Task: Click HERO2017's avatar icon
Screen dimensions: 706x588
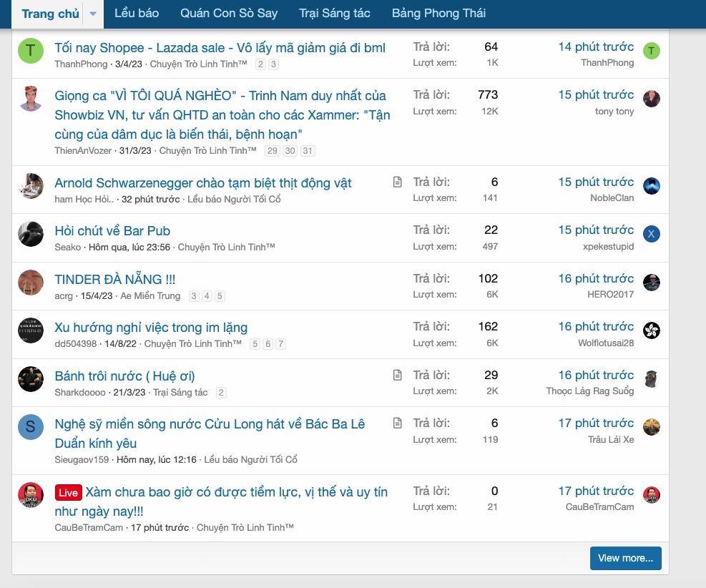Action: coord(651,283)
